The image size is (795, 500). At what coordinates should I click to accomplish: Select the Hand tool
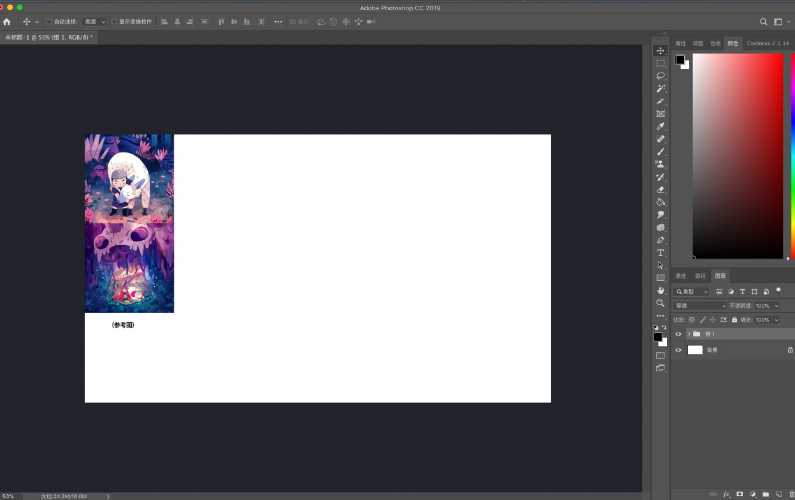click(x=660, y=291)
